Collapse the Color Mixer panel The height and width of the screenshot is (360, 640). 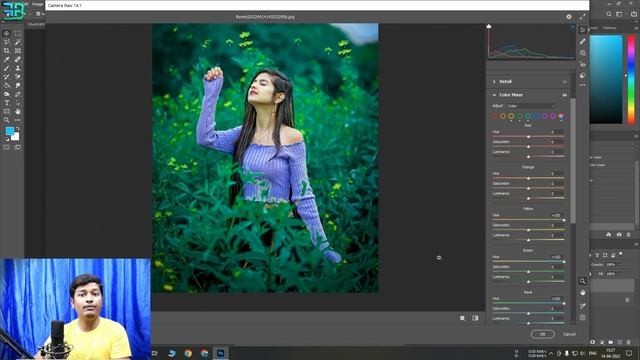click(x=494, y=95)
